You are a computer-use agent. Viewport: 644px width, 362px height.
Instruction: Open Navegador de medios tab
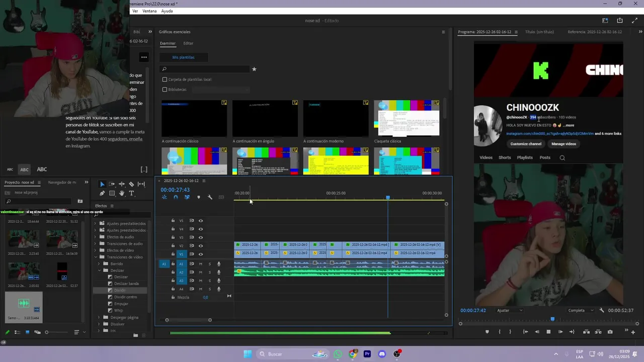[x=62, y=183]
